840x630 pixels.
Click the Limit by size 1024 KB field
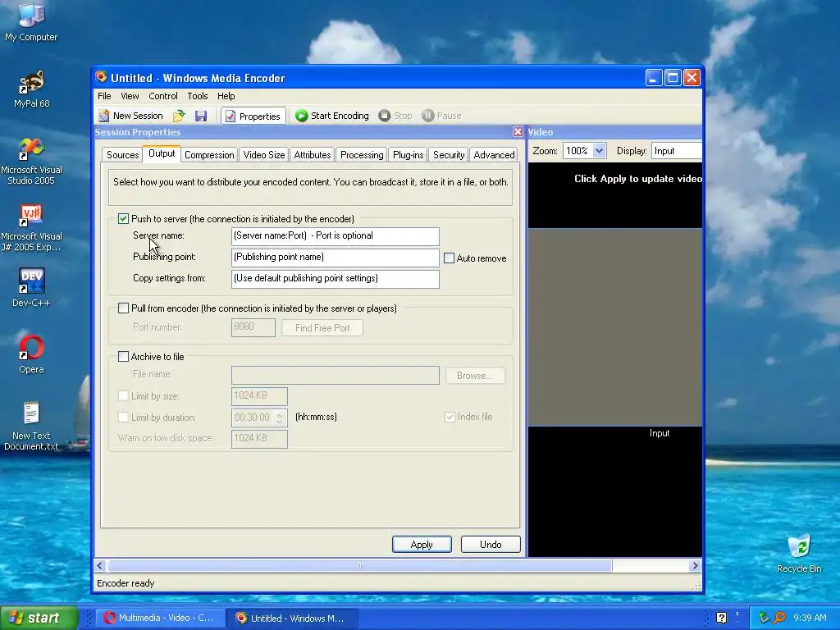point(259,396)
